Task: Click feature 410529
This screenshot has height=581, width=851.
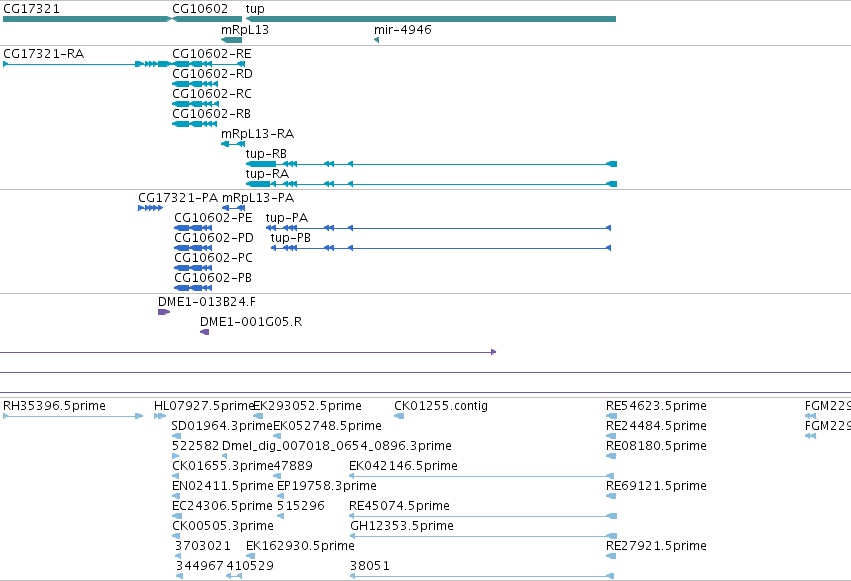Action: pyautogui.click(x=250, y=566)
